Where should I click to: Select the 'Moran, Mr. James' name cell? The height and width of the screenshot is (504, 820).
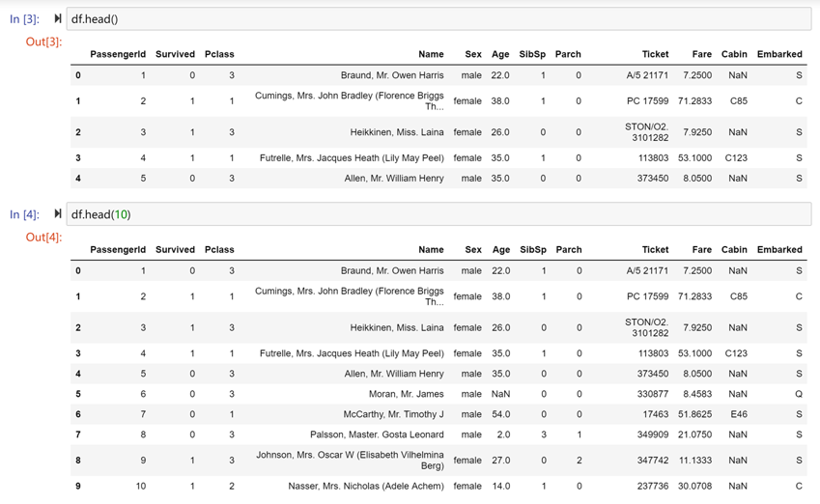pyautogui.click(x=406, y=394)
